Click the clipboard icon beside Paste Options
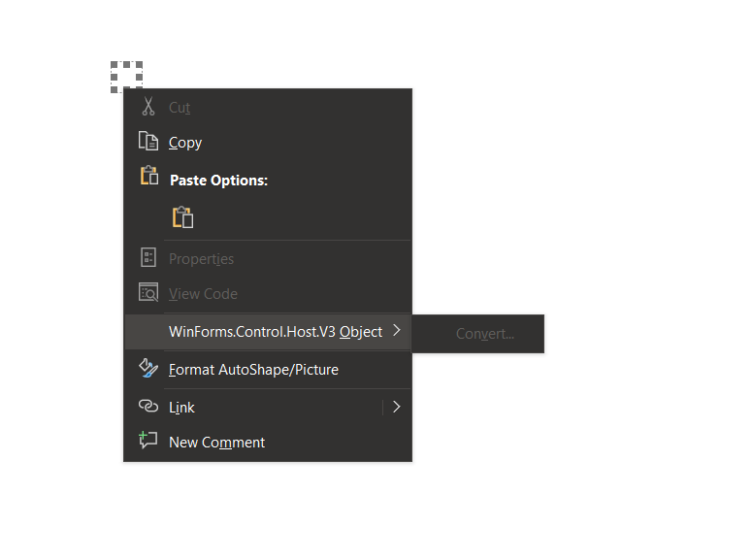The height and width of the screenshot is (560, 753). click(x=149, y=176)
